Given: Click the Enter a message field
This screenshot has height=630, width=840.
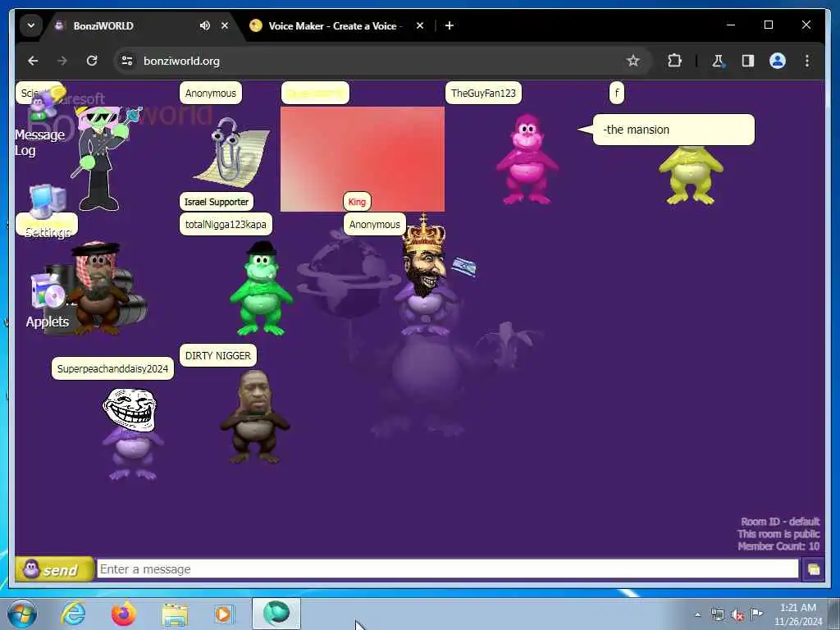Looking at the screenshot, I should pos(447,569).
